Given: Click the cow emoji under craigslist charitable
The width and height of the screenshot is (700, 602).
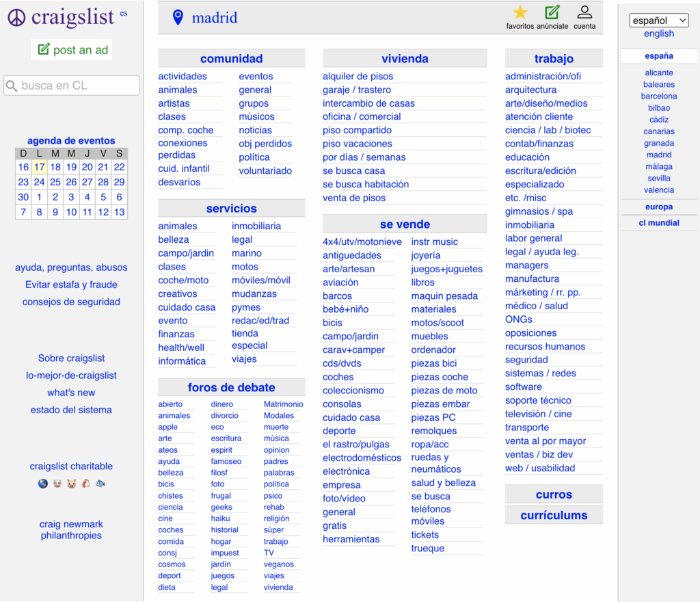Looking at the screenshot, I should pyautogui.click(x=57, y=484).
